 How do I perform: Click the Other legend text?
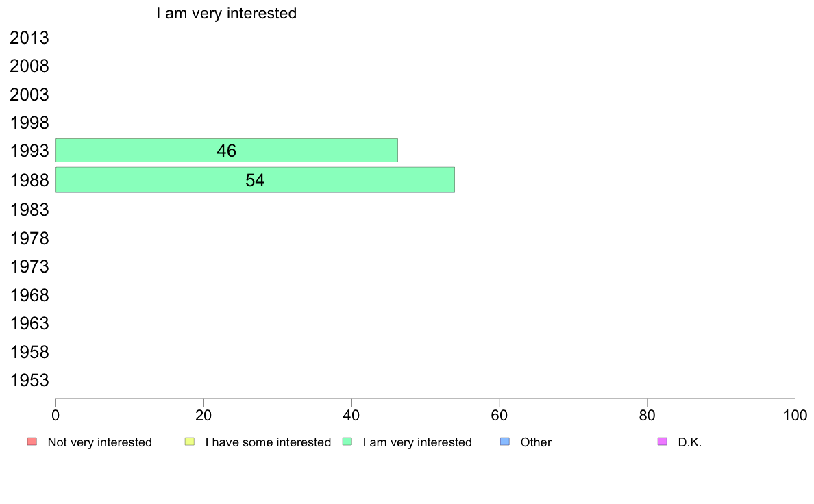(x=536, y=442)
